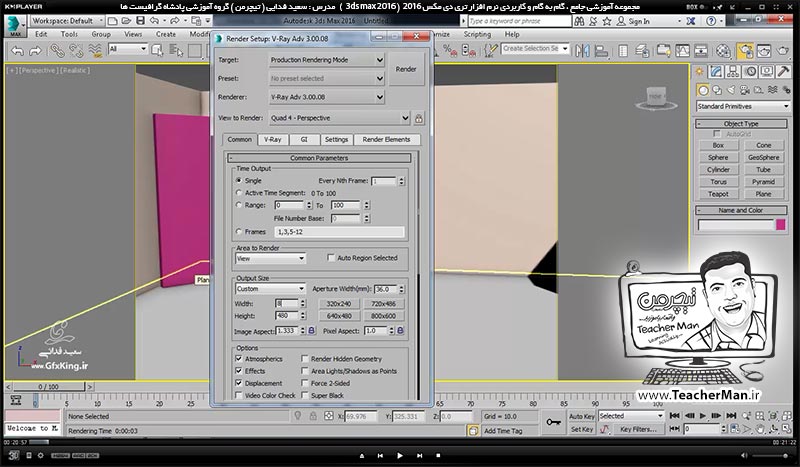Click the binoculars search icon
800x467 pixels.
click(579, 21)
